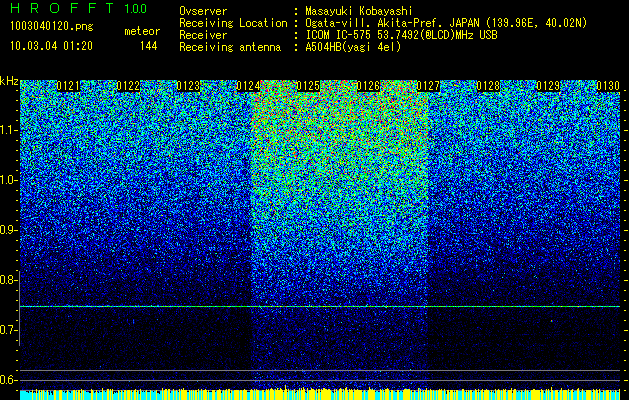
Task: Click the meteor count value 144
Action: 148,46
